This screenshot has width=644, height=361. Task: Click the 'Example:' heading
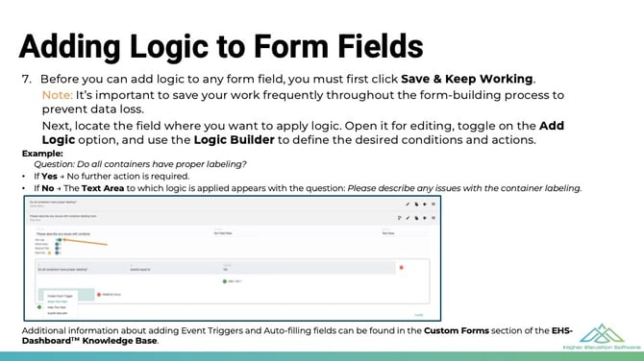click(x=42, y=154)
